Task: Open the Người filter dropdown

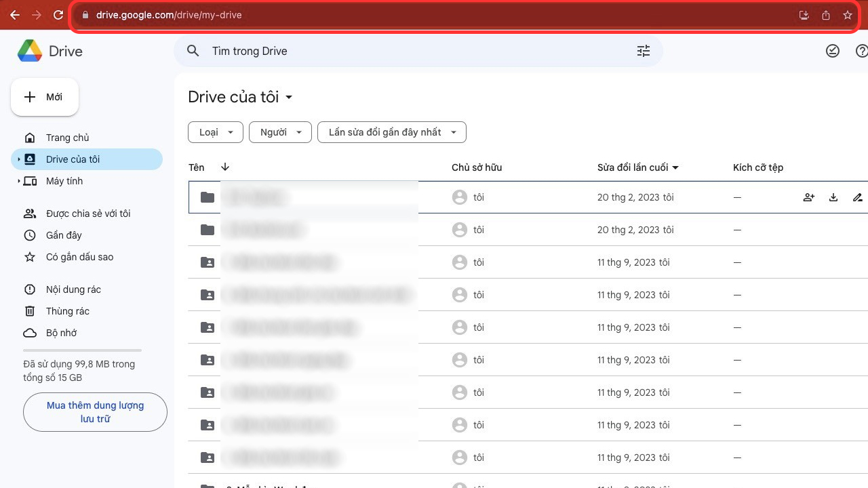Action: [x=280, y=132]
